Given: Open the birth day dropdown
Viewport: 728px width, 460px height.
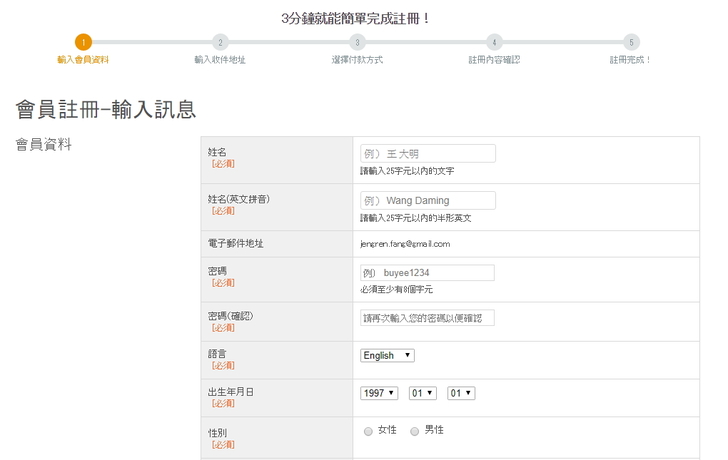Looking at the screenshot, I should [x=461, y=393].
